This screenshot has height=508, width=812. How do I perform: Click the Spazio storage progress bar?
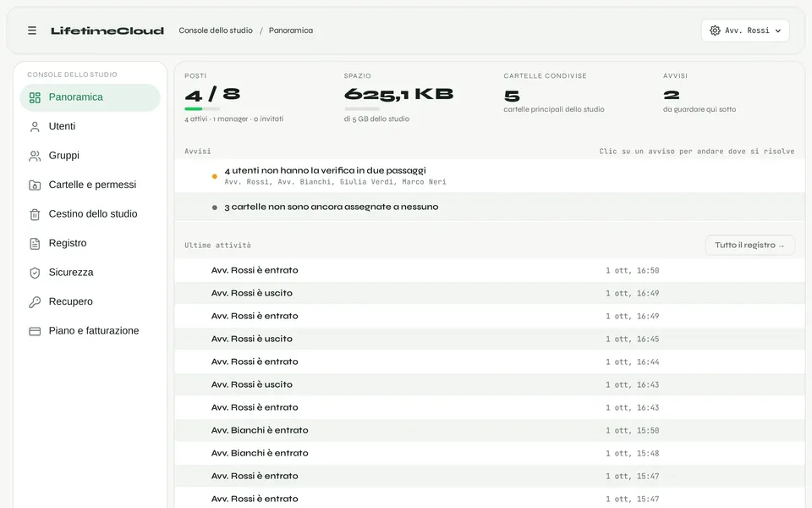(361, 109)
